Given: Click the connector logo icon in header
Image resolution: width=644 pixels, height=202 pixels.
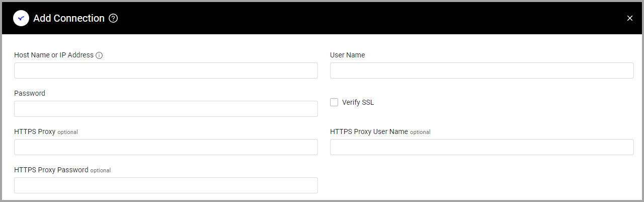Looking at the screenshot, I should 21,18.
